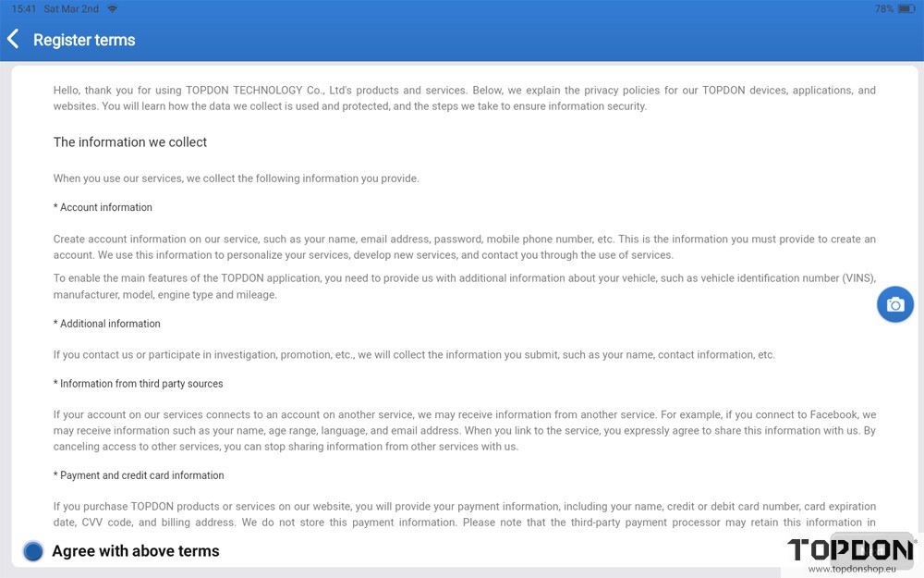The image size is (924, 578).
Task: Click the '* Additional information' subheading
Action: coord(106,324)
